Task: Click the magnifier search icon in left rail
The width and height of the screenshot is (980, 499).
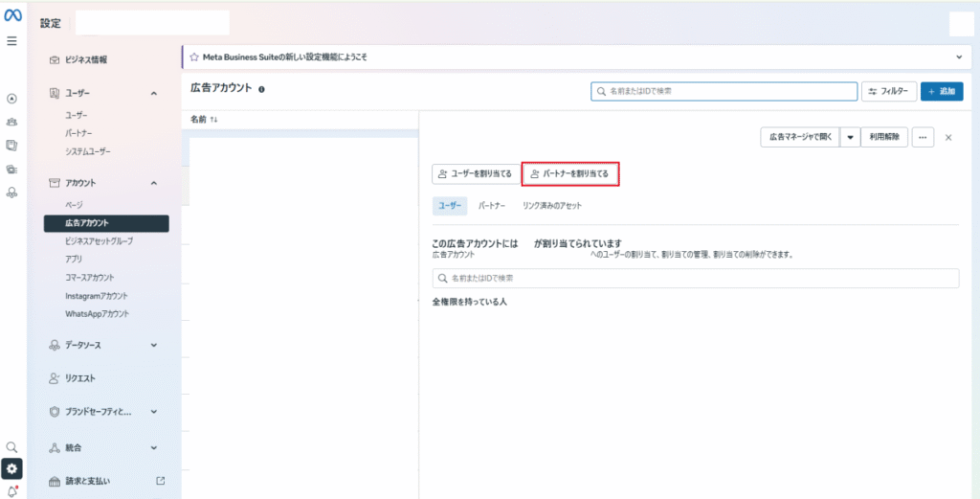Action: [11, 446]
